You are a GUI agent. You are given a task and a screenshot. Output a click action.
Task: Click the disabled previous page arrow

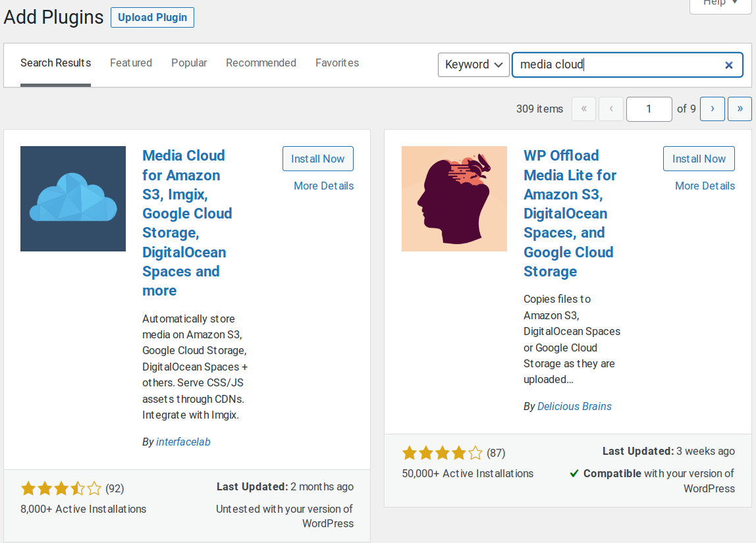tap(611, 109)
